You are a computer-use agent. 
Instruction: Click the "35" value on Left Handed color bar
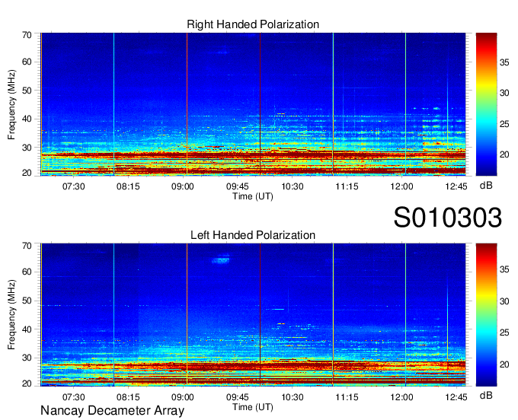click(x=504, y=270)
